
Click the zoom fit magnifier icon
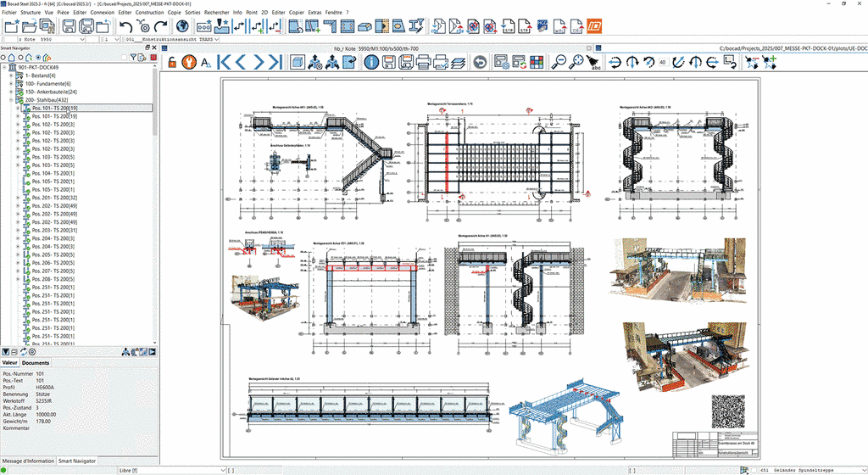(x=576, y=62)
